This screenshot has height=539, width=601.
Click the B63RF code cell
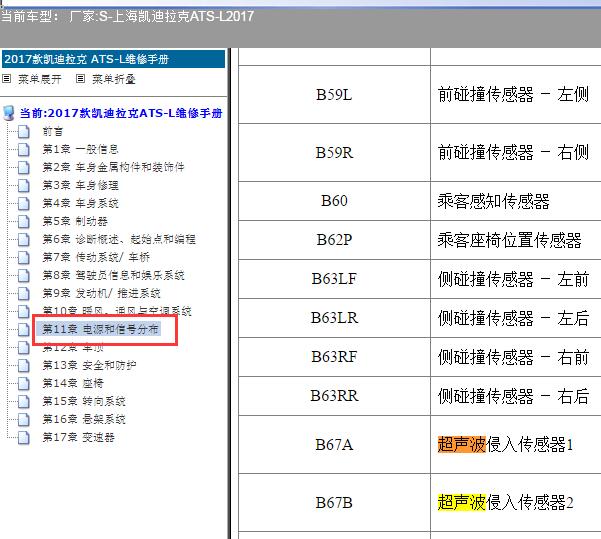pos(334,357)
